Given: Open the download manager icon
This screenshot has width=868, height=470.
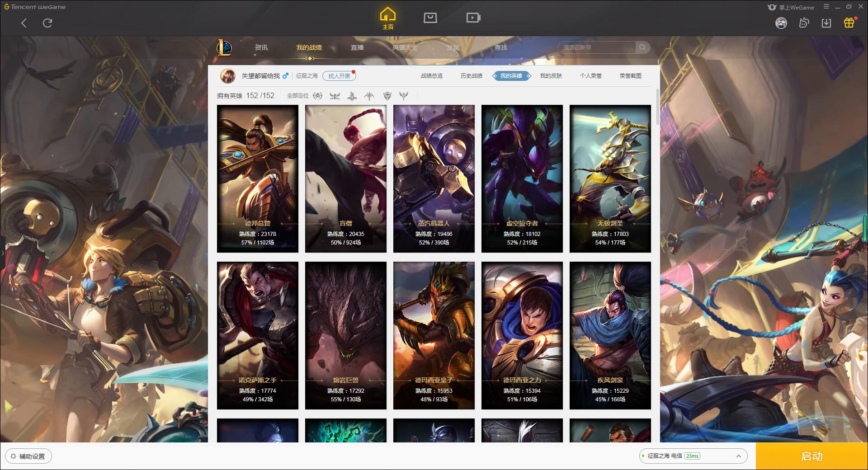Looking at the screenshot, I should click(x=826, y=23).
